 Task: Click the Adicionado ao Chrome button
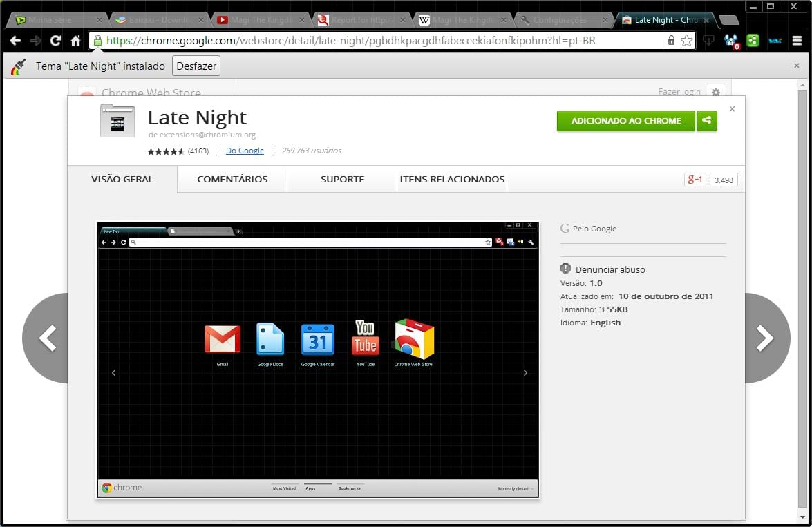(x=625, y=121)
